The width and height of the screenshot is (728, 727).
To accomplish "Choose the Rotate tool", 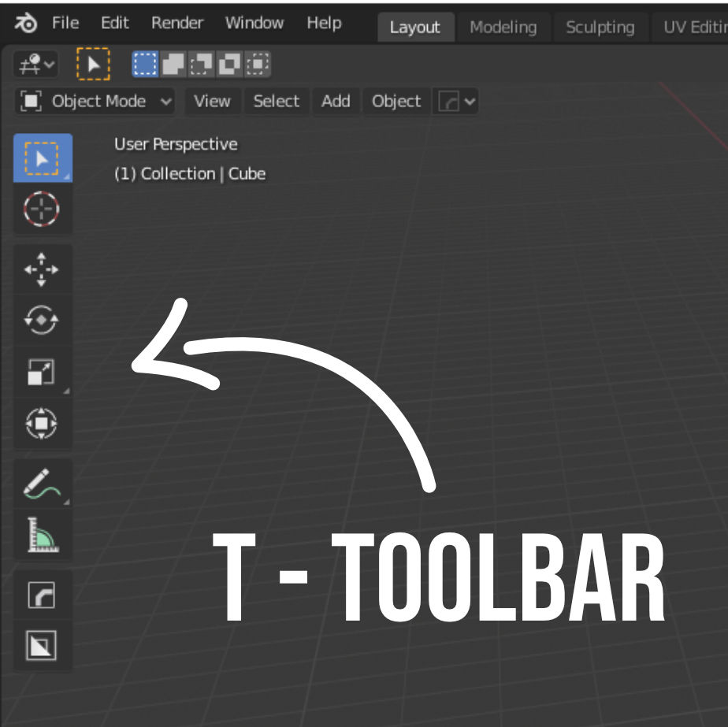I will click(x=42, y=321).
